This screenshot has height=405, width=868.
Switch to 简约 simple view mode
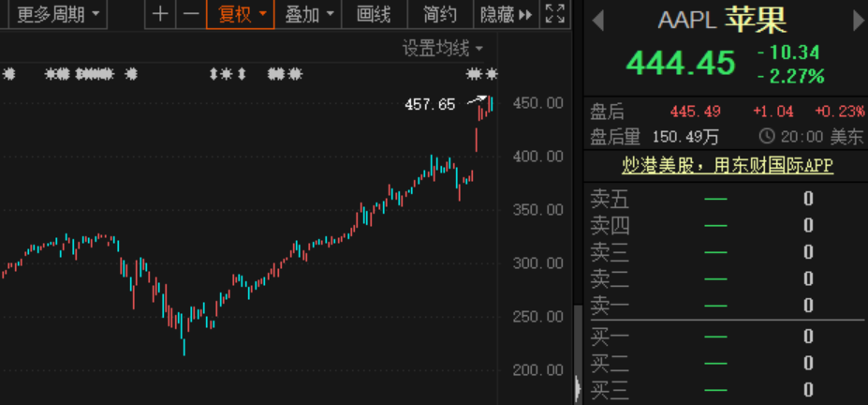(x=439, y=14)
